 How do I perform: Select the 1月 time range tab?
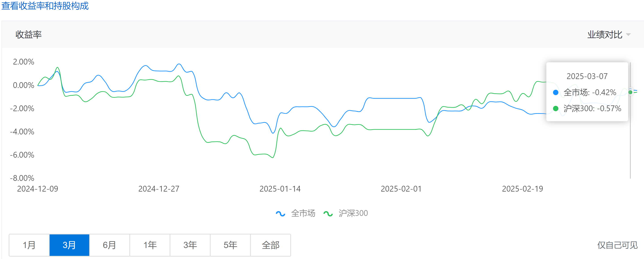(29, 245)
